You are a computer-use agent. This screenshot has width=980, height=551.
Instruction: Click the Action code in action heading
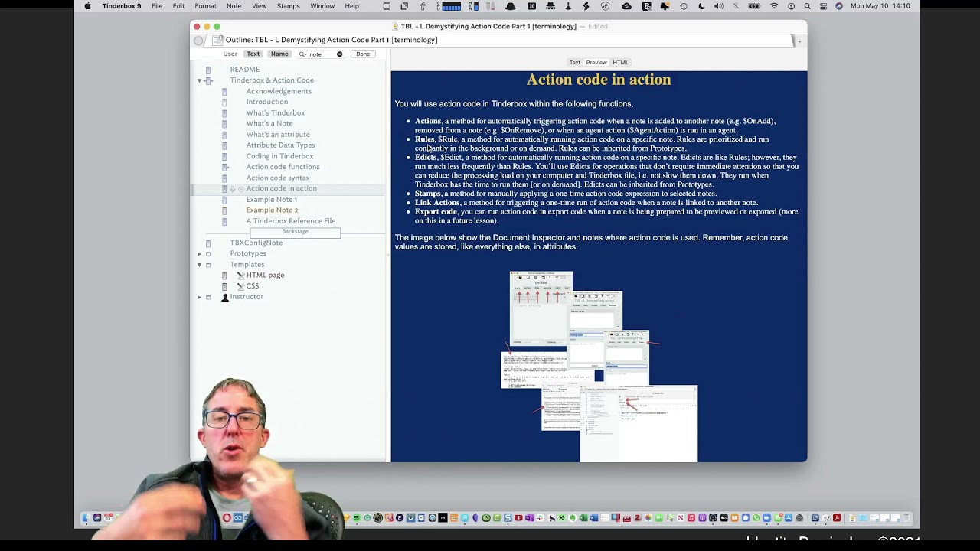[599, 80]
